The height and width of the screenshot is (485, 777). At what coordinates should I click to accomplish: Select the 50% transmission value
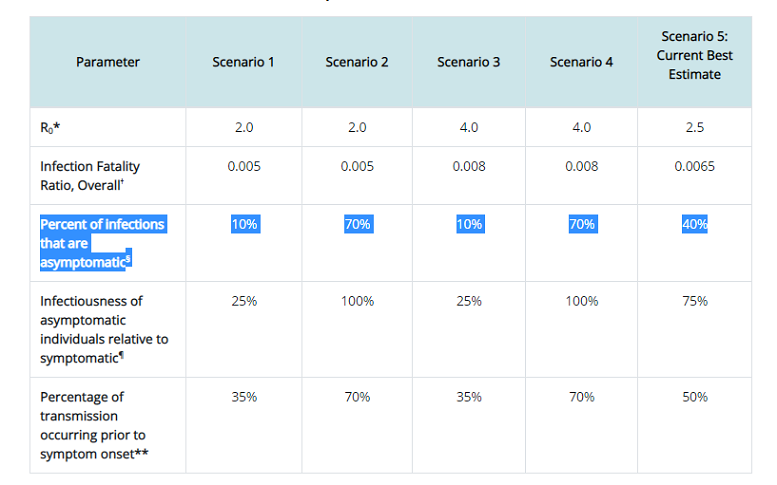click(695, 397)
